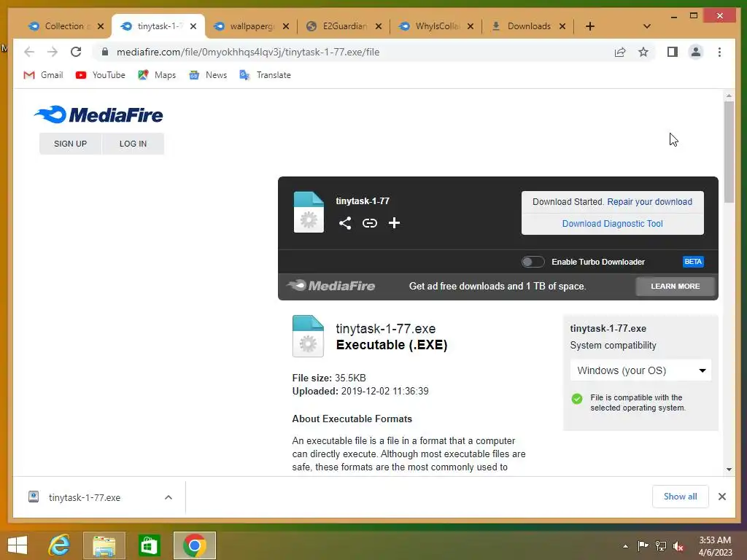Open a new tab
Image resolution: width=747 pixels, height=560 pixels.
click(589, 26)
